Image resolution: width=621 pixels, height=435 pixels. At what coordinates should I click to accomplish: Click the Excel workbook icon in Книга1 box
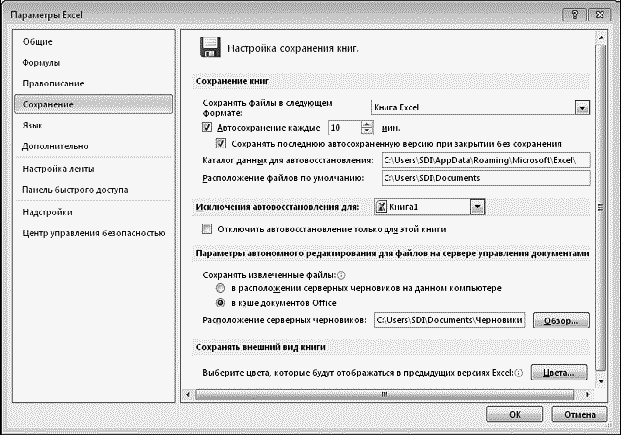pyautogui.click(x=381, y=207)
